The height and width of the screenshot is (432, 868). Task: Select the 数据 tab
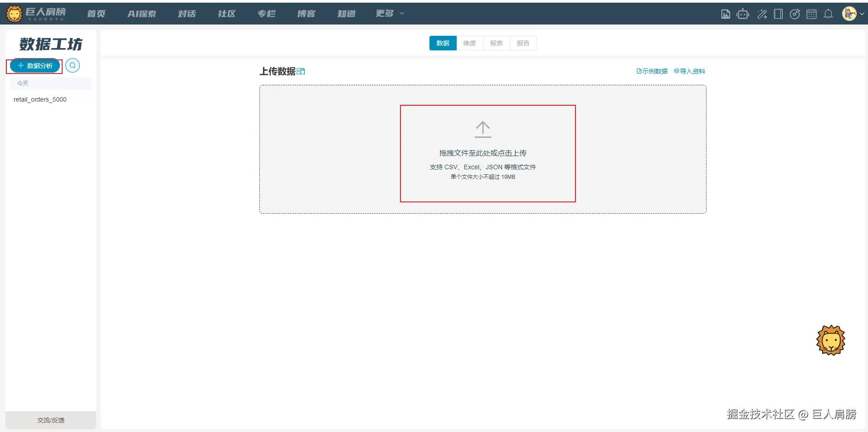pyautogui.click(x=443, y=43)
